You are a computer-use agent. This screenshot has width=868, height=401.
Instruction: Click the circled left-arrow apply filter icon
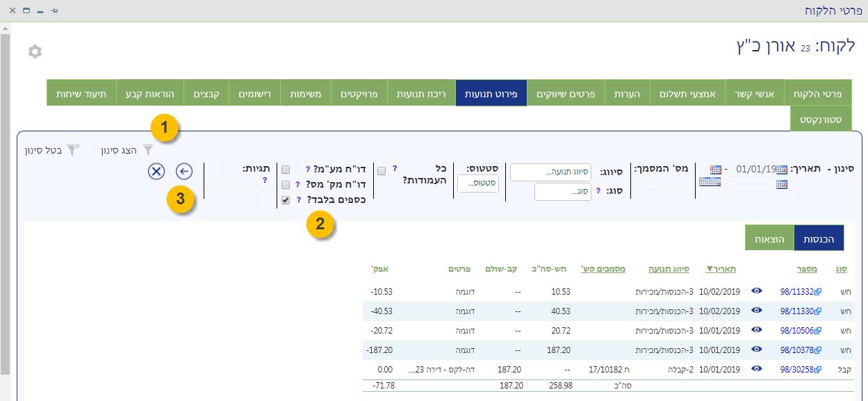184,171
